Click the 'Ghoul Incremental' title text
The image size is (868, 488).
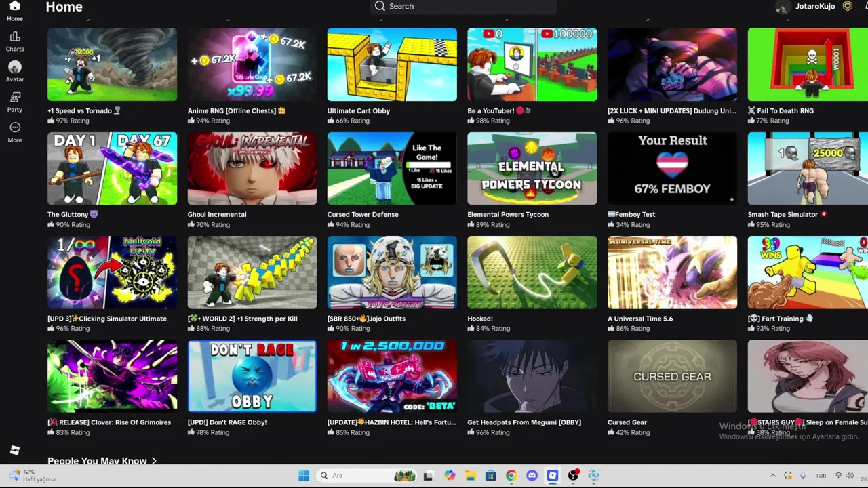[217, 214]
